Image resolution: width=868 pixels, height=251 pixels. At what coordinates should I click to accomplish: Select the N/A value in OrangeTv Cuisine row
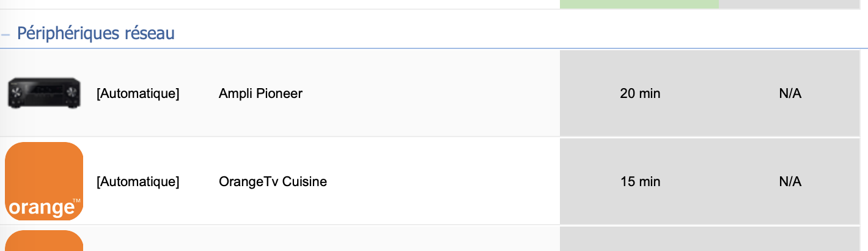pos(790,182)
